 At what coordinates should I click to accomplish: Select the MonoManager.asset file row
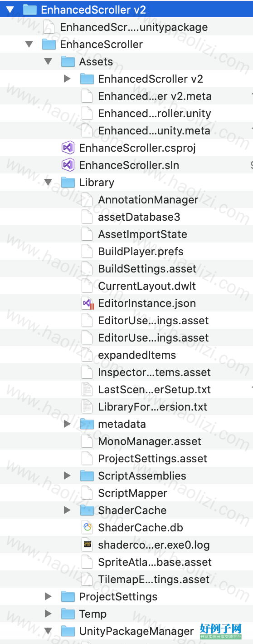coord(126,441)
